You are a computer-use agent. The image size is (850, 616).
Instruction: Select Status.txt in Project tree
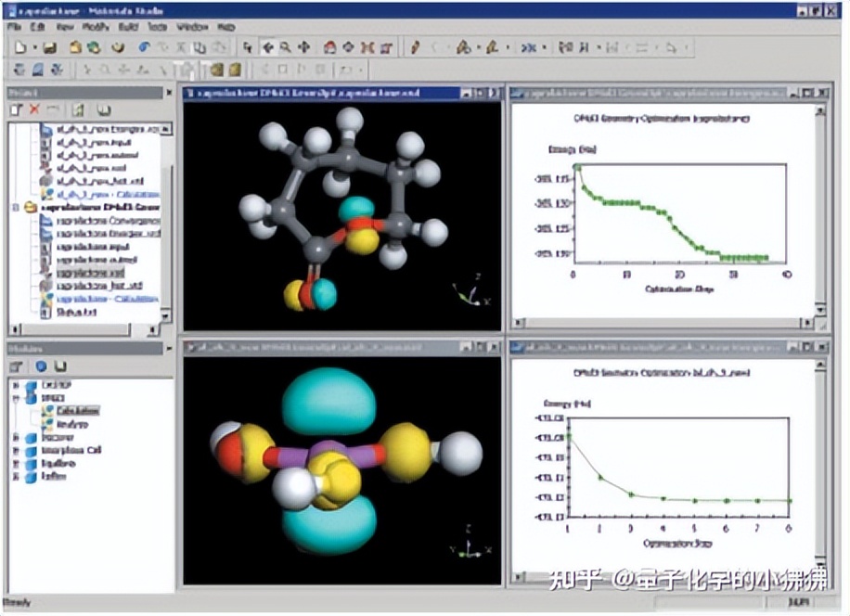click(71, 314)
